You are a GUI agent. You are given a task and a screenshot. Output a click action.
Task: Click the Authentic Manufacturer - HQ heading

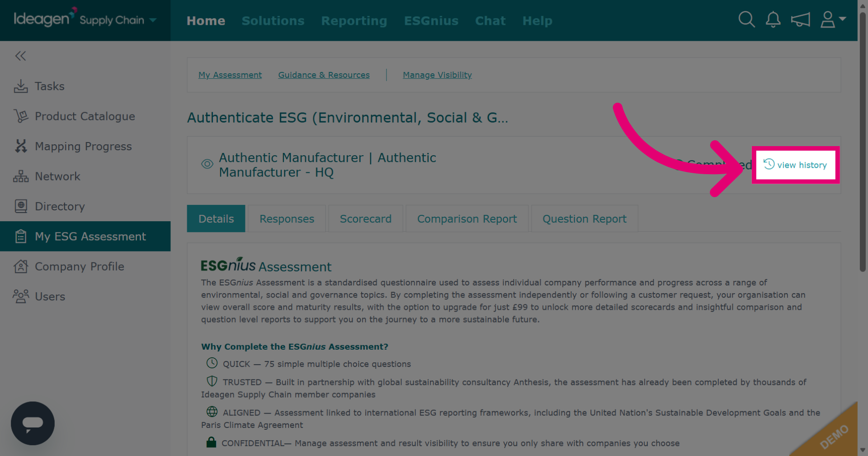click(328, 165)
